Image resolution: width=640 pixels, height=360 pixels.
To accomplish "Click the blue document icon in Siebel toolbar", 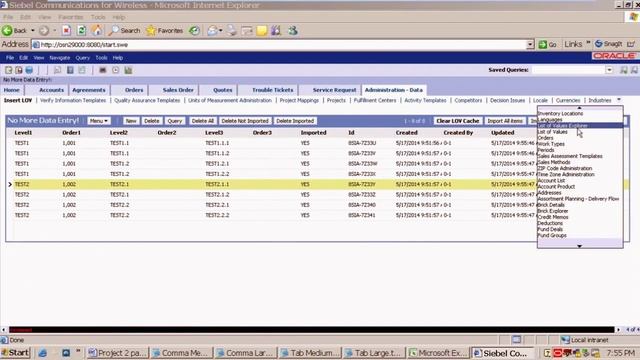I will pyautogui.click(x=70, y=70).
